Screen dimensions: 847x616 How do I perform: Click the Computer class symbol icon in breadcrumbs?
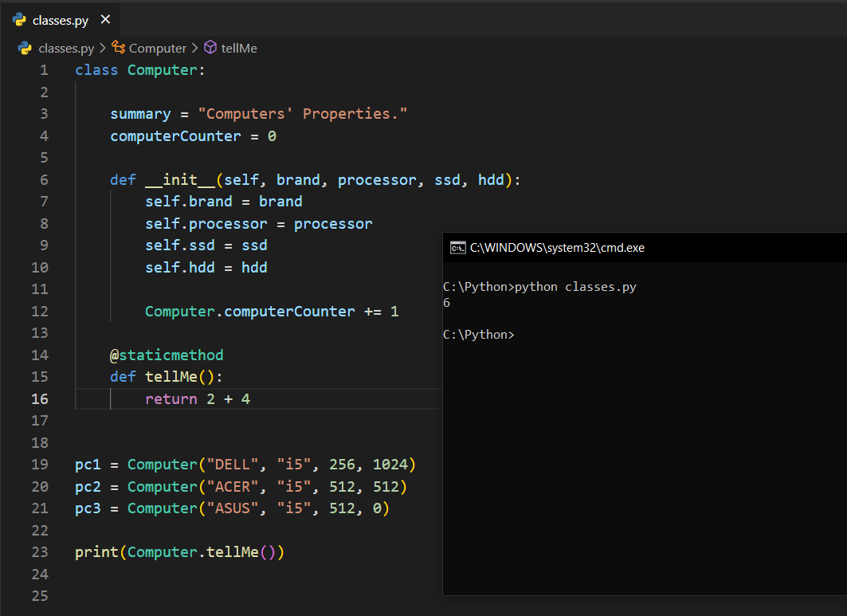(x=118, y=48)
